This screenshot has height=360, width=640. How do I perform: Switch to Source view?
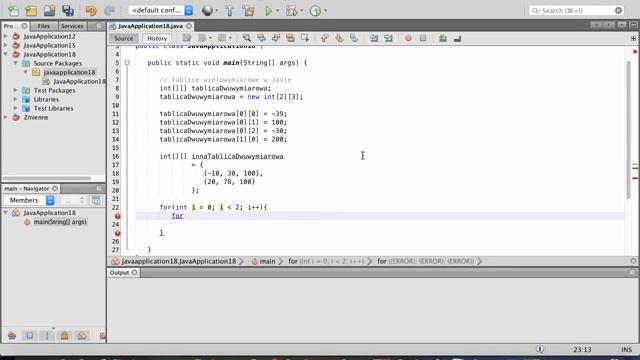point(124,38)
